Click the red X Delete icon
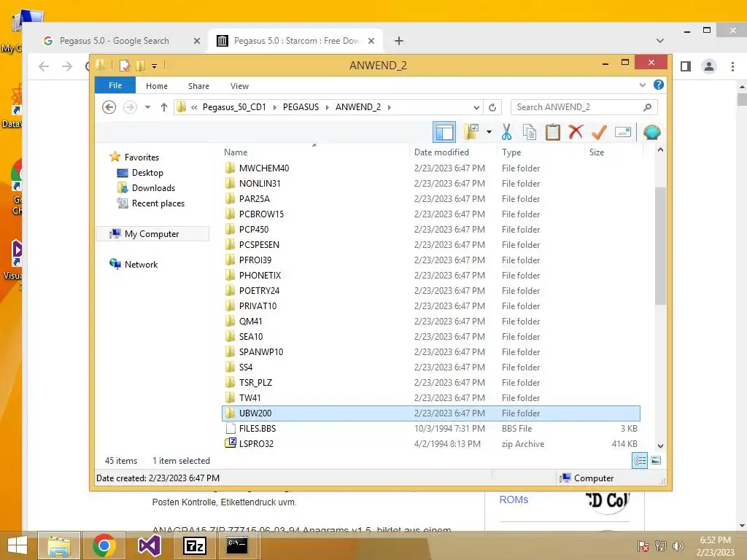 (x=576, y=132)
